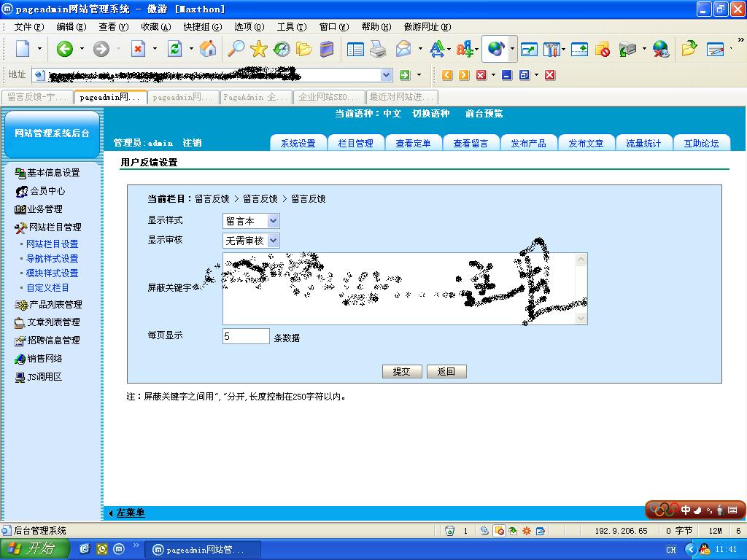
Task: Click the 每页显示 number input field
Action: tap(246, 336)
